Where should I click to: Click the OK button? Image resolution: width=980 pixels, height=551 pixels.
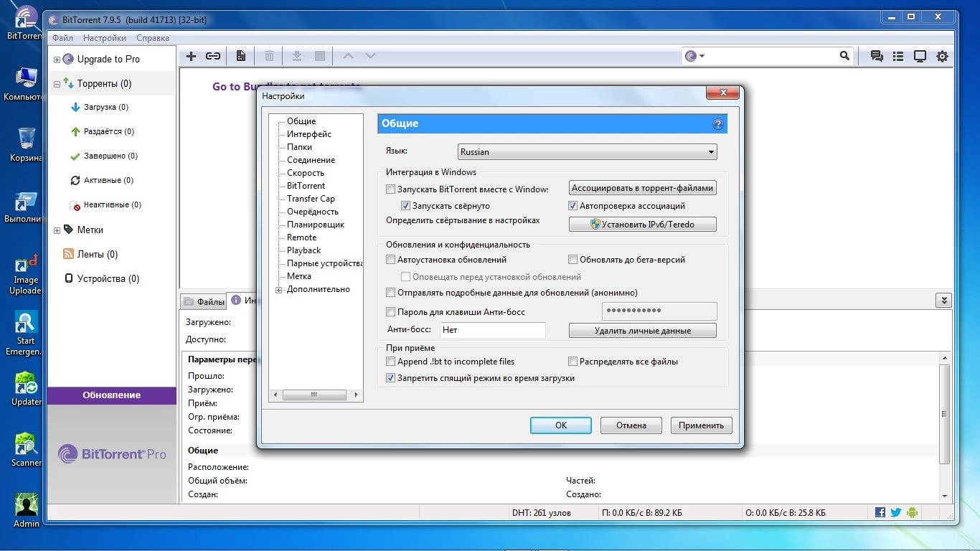(561, 425)
